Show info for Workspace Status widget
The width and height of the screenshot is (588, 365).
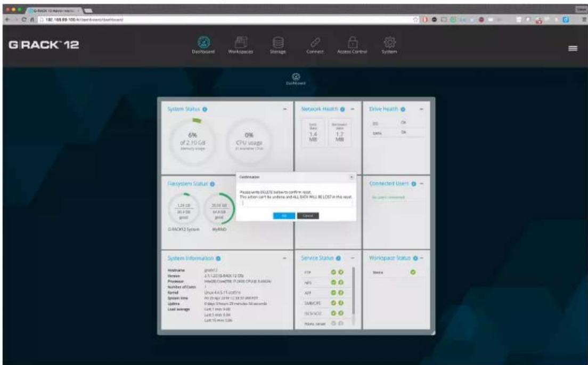415,258
